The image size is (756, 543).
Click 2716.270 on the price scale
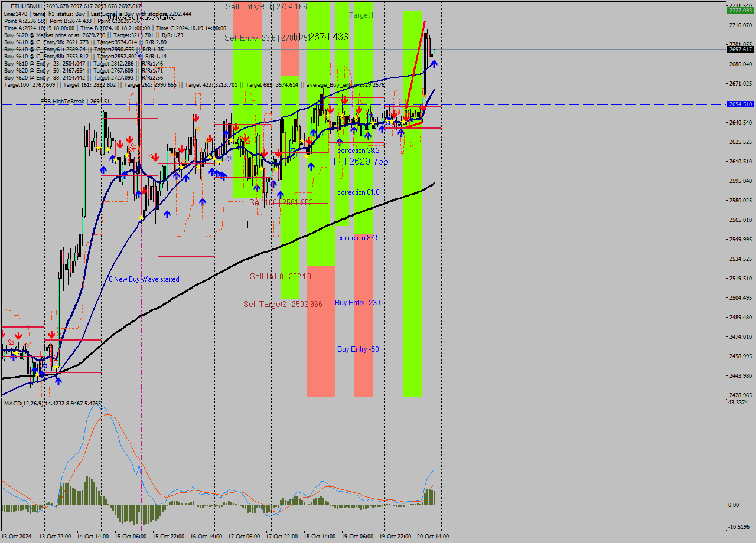[740, 25]
